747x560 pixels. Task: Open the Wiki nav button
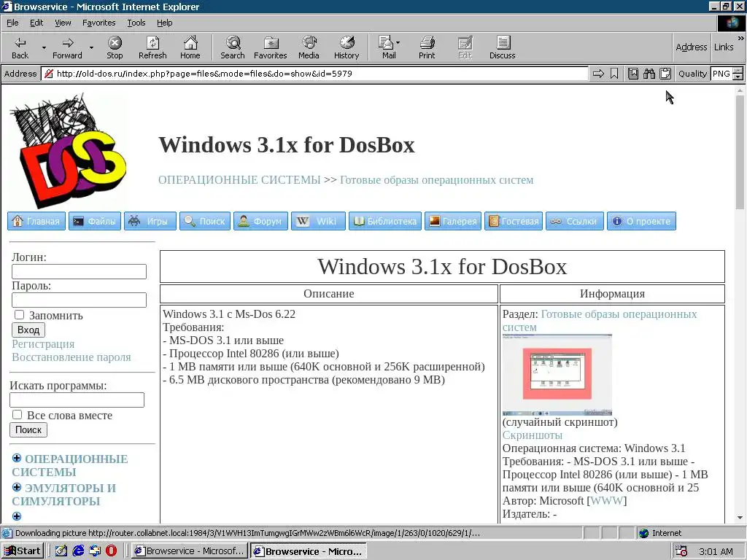point(318,221)
